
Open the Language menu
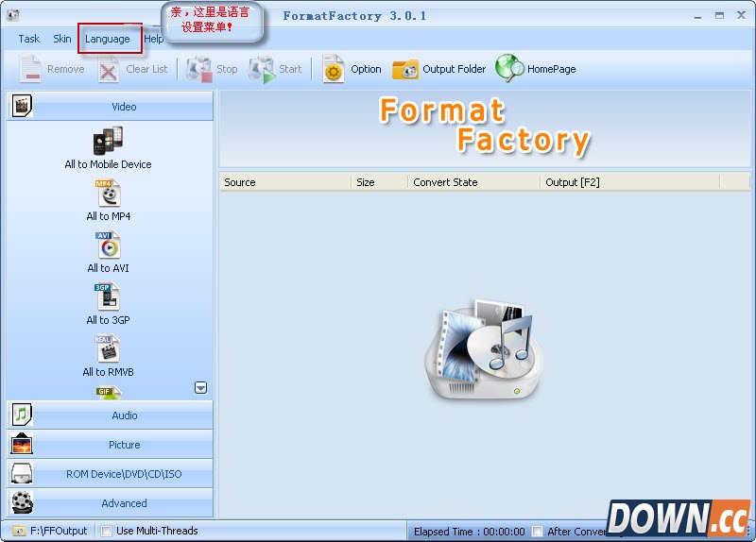108,39
